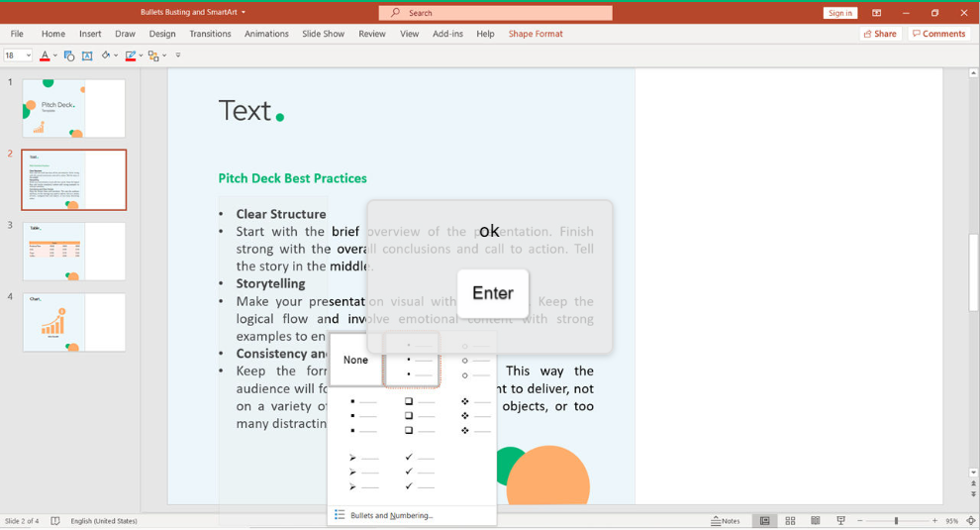Click the shape outline pen icon
The width and height of the screenshot is (980, 530).
[x=130, y=55]
